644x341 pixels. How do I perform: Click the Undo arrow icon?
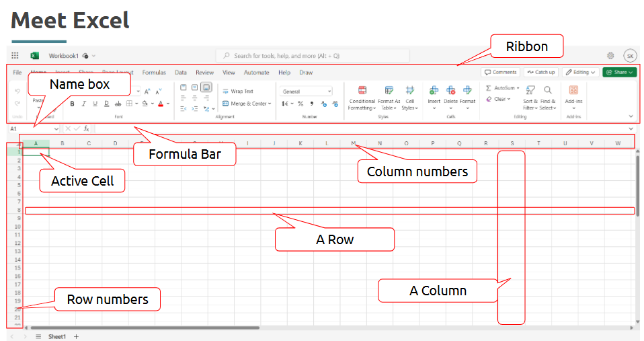tap(17, 91)
